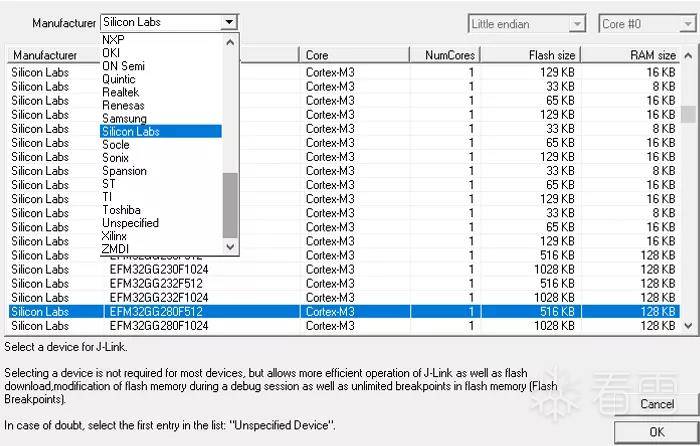This screenshot has width=700, height=446.
Task: Expand the Little endian dropdown
Action: click(x=577, y=24)
